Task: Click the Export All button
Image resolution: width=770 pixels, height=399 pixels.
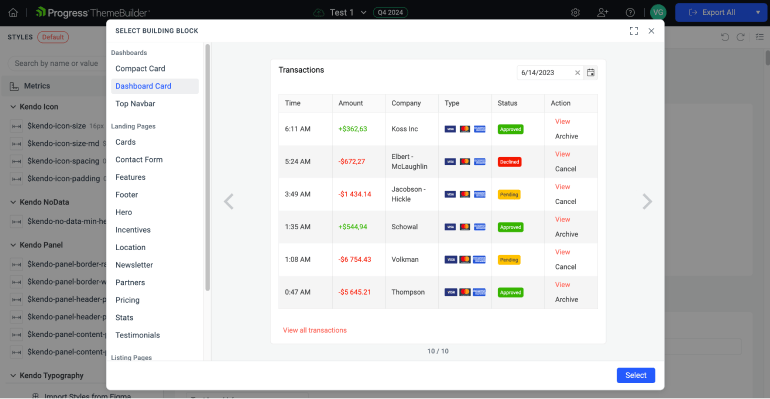Action: [713, 12]
